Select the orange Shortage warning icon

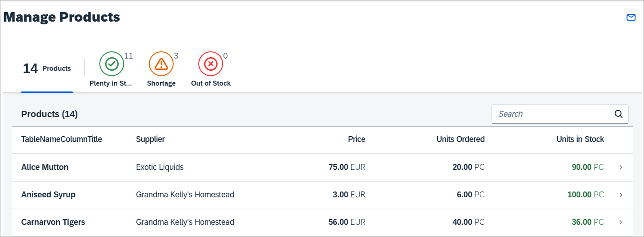[161, 64]
